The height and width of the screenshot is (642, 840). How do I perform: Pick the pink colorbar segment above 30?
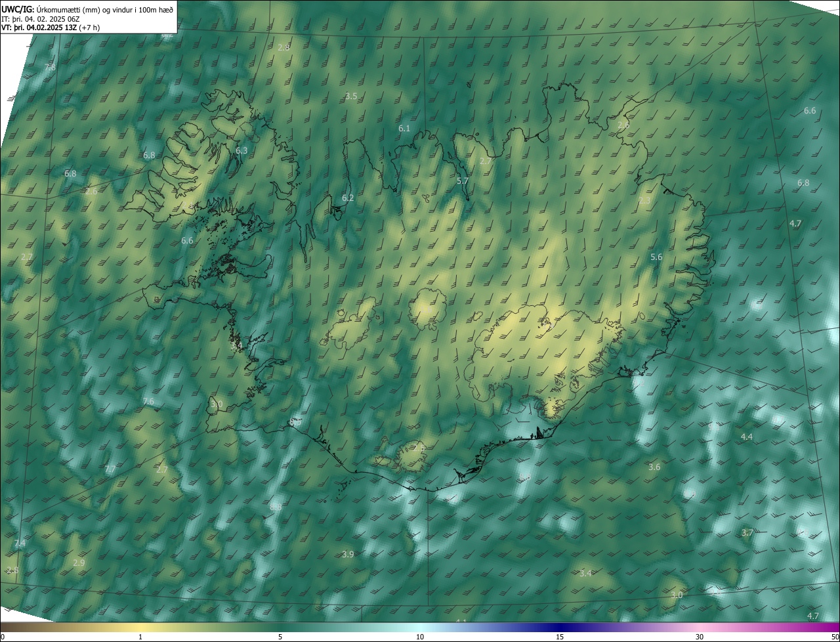click(x=700, y=628)
